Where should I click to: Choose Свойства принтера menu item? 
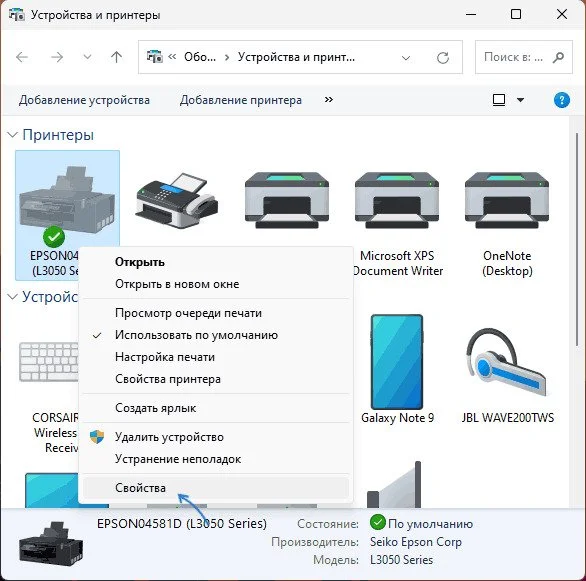point(215,379)
